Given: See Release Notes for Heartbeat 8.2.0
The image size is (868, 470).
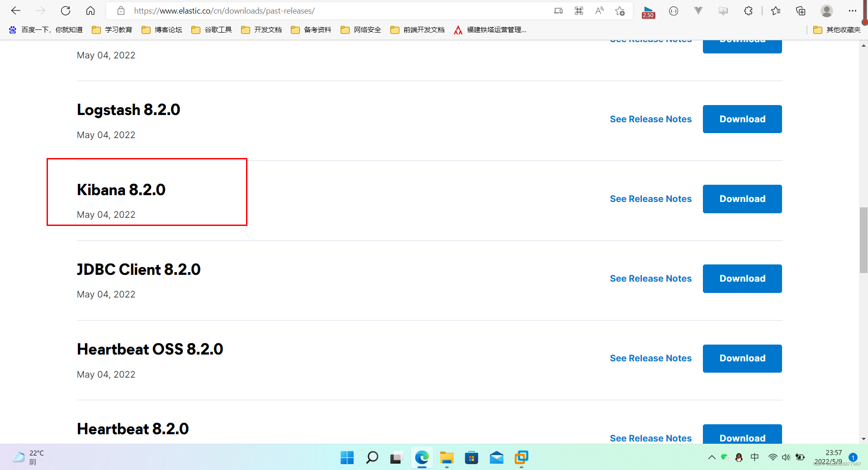Looking at the screenshot, I should click(650, 438).
